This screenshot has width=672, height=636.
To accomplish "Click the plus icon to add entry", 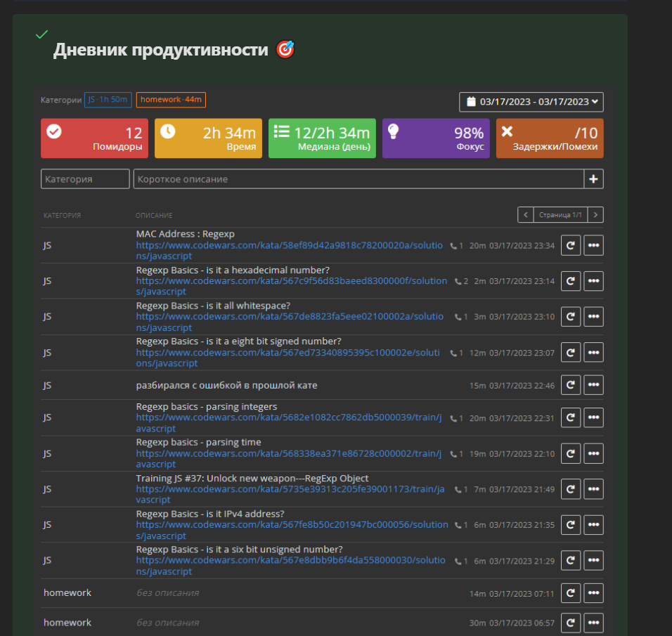I will pos(594,179).
